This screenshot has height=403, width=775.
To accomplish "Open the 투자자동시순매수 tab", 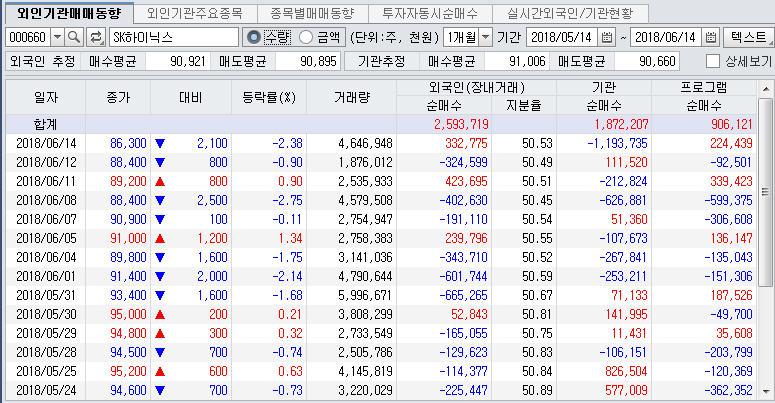I will click(430, 13).
